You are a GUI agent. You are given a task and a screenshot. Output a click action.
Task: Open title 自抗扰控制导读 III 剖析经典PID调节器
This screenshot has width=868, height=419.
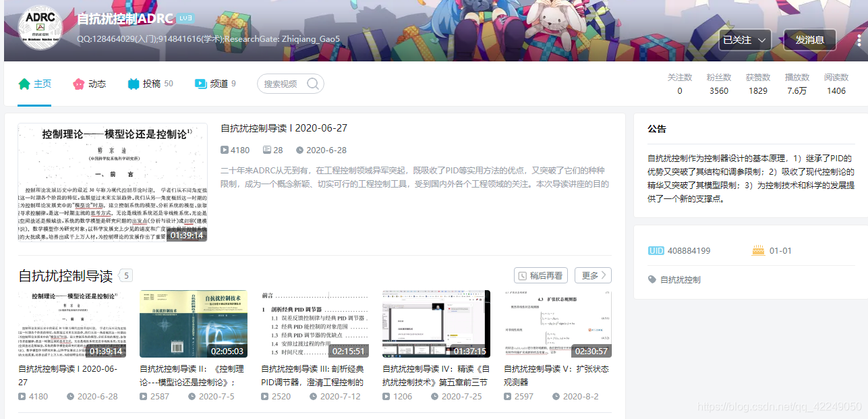(313, 376)
